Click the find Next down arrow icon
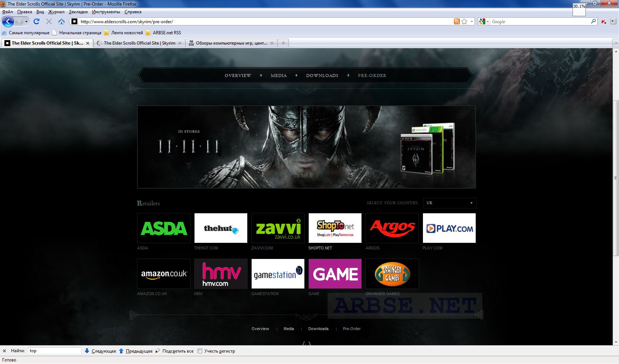 click(x=87, y=351)
